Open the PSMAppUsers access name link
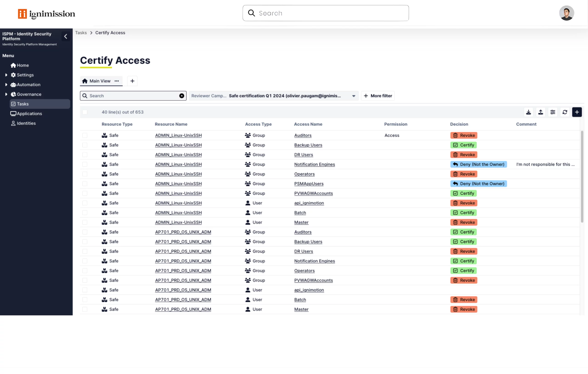Image resolution: width=588 pixels, height=374 pixels. [309, 184]
